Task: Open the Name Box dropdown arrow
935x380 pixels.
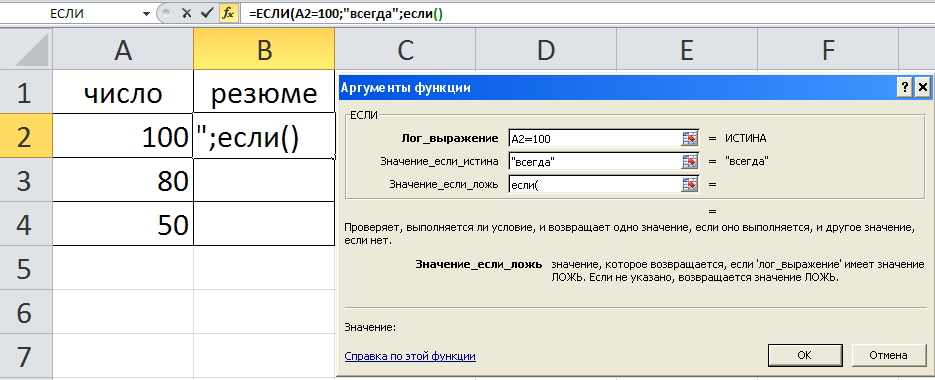Action: click(147, 14)
